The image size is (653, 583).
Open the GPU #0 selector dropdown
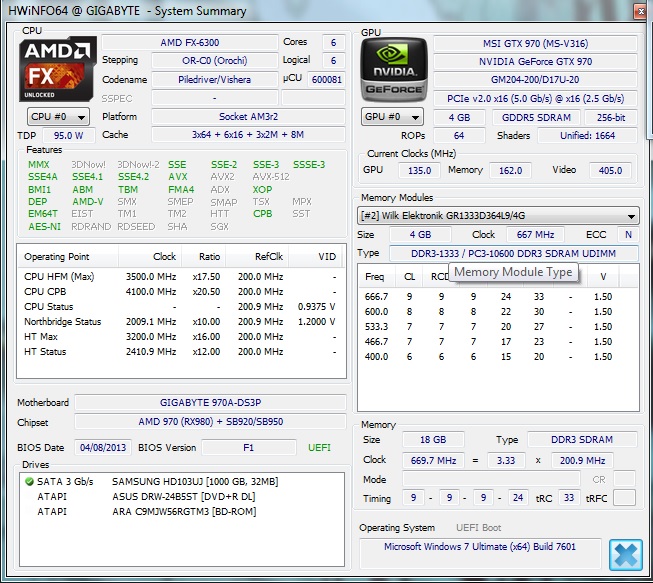coord(392,117)
